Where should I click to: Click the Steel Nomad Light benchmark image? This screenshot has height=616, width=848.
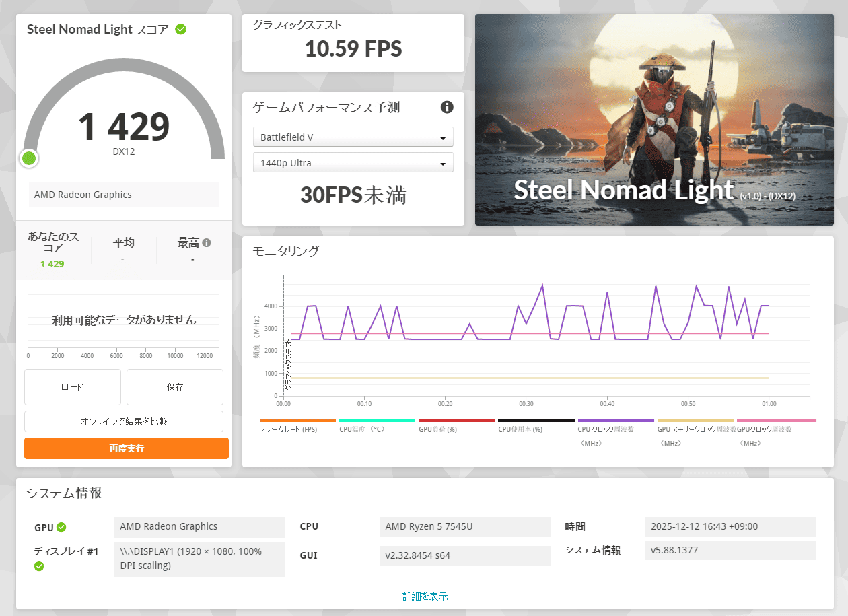coord(654,120)
